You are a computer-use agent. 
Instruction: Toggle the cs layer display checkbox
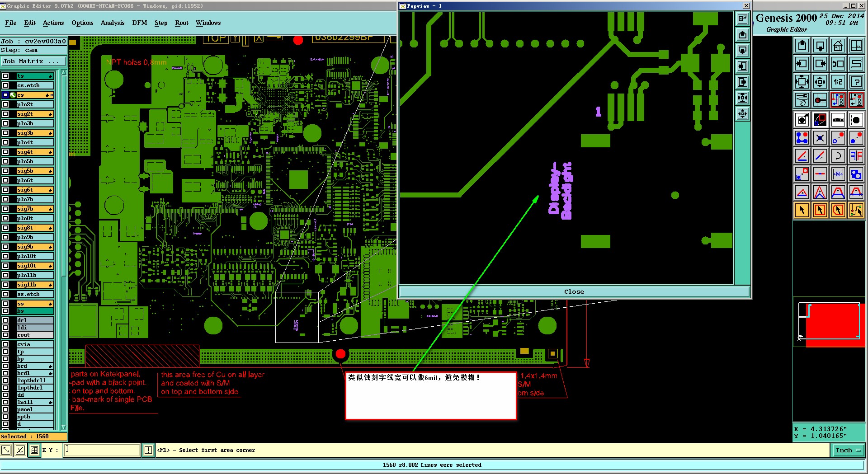point(5,95)
